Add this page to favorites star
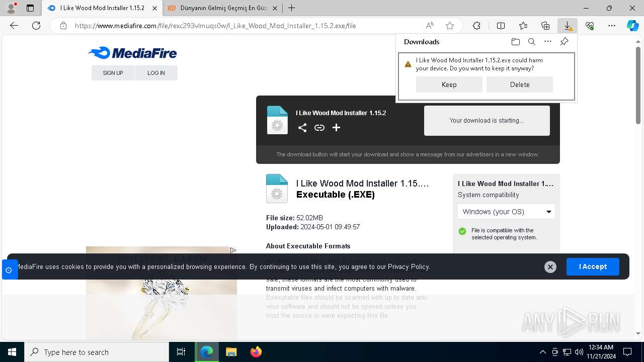Viewport: 644px width, 362px height. click(450, 26)
